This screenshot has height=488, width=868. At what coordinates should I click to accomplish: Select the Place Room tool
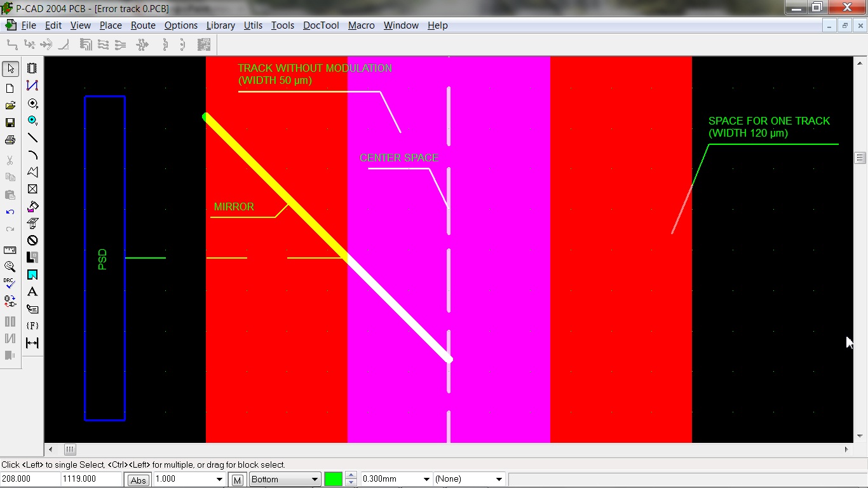tap(32, 274)
